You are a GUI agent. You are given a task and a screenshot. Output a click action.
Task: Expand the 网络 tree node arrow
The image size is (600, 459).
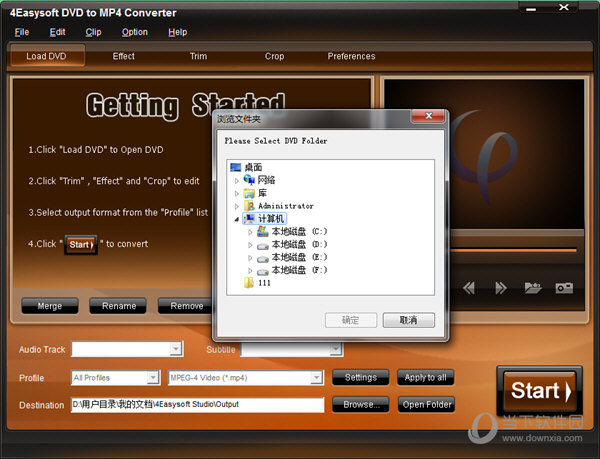[x=237, y=180]
